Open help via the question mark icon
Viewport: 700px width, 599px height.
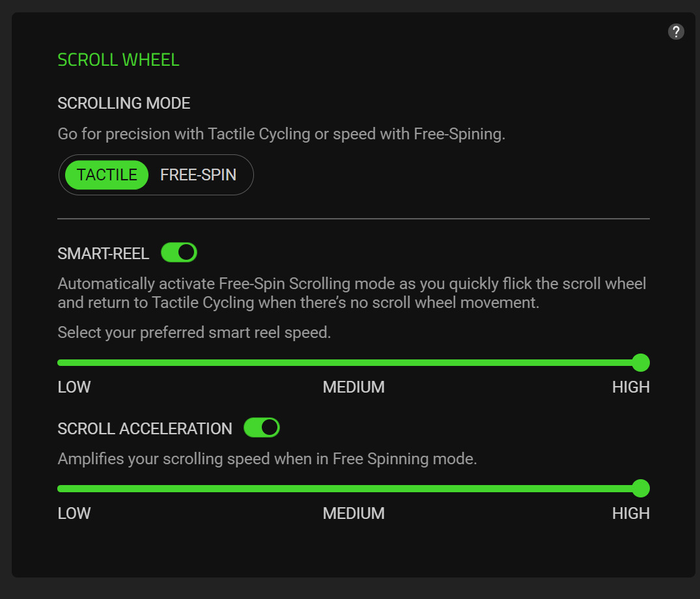[x=676, y=31]
